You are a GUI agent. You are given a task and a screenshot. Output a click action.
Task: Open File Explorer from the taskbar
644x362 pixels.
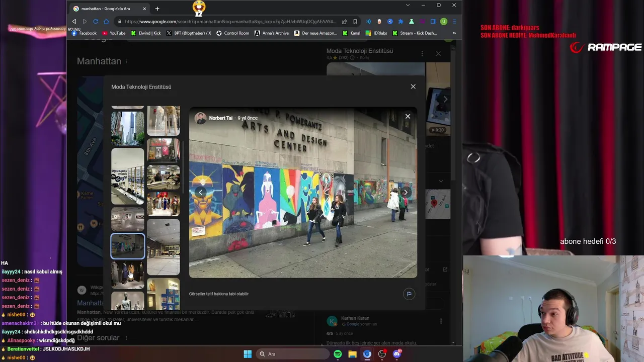[x=352, y=354]
